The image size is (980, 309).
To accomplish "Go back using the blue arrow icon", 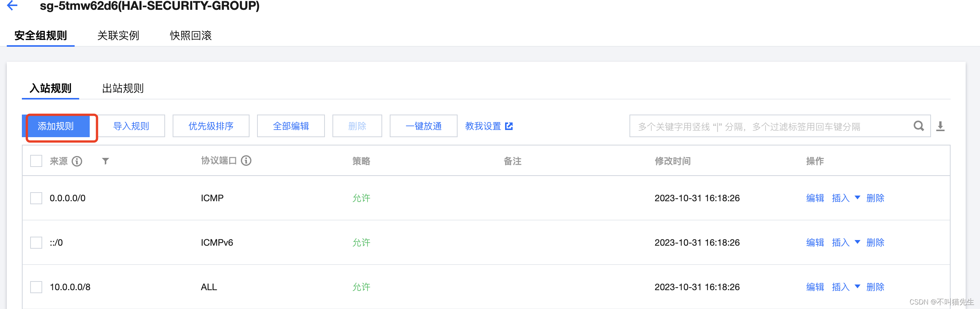I will (12, 5).
